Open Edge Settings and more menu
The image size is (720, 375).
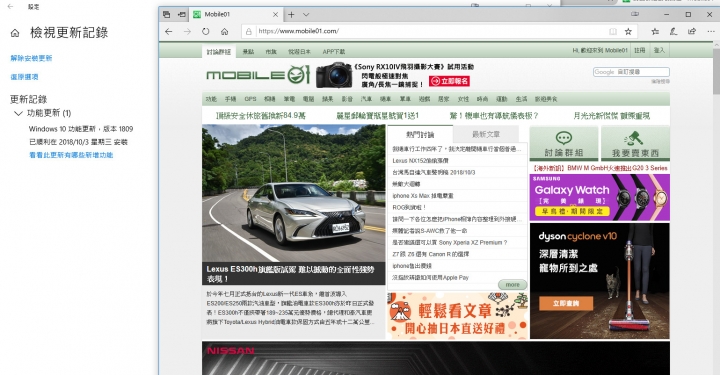(x=711, y=31)
